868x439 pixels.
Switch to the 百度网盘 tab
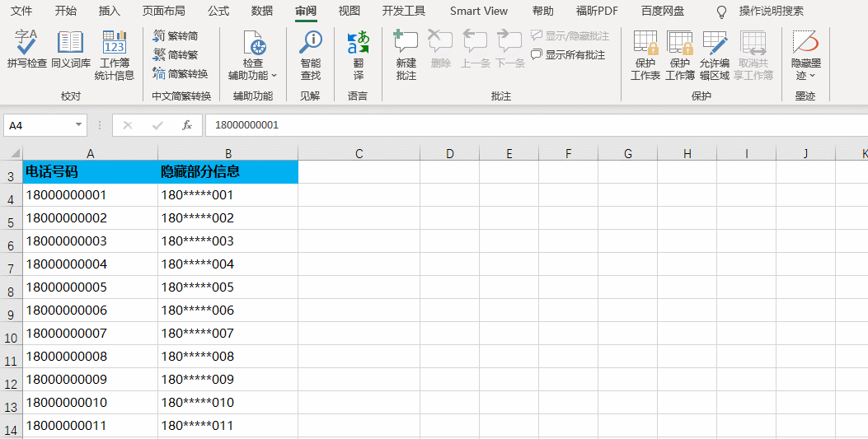coord(663,11)
